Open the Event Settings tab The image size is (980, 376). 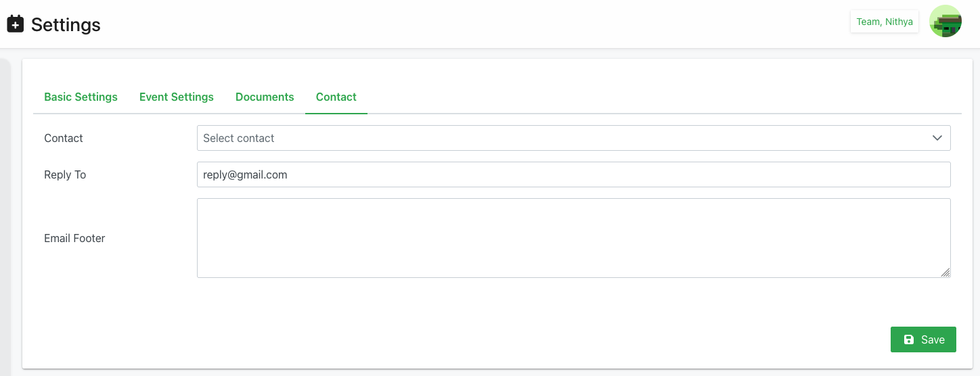177,97
